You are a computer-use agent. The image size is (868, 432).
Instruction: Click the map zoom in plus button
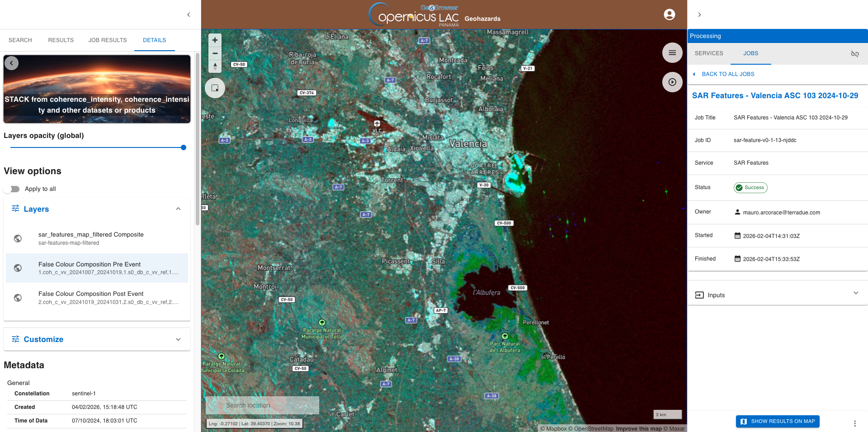215,40
